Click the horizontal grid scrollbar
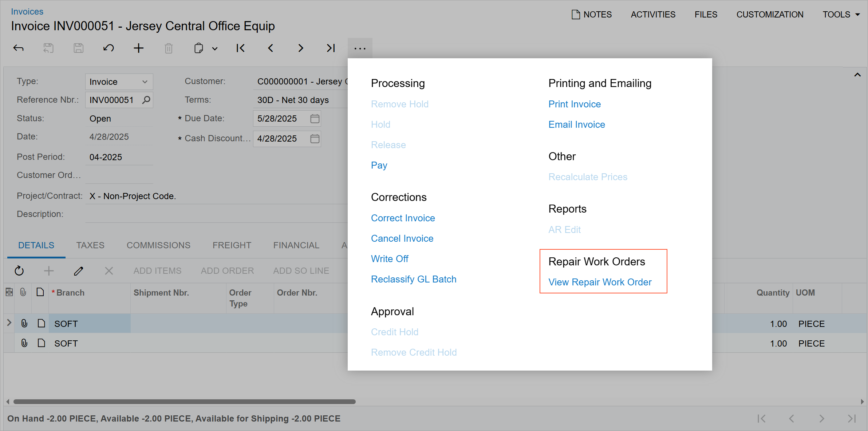 point(184,402)
